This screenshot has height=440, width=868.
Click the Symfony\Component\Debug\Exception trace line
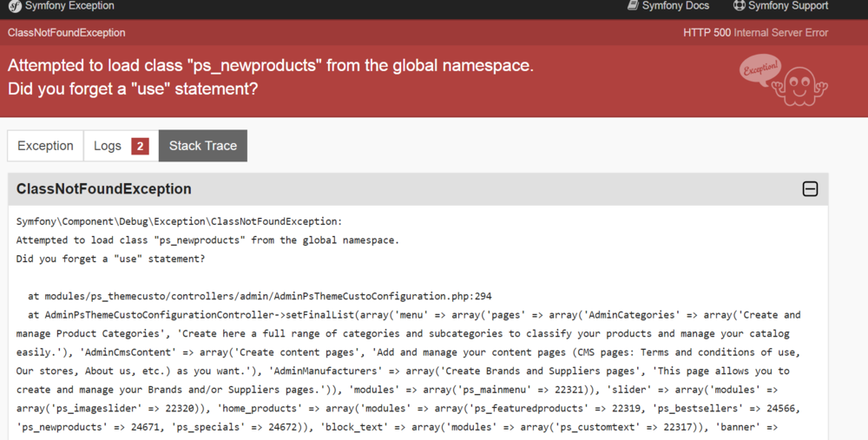(180, 221)
